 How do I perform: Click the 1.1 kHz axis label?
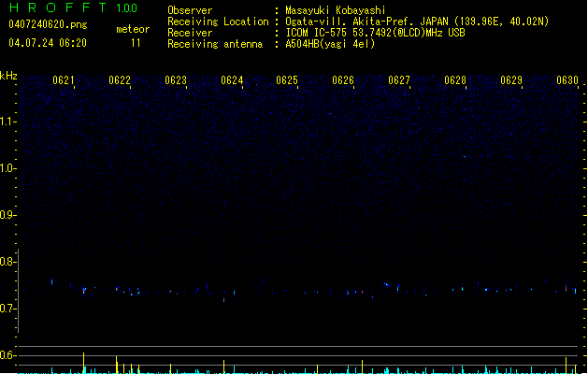7,122
